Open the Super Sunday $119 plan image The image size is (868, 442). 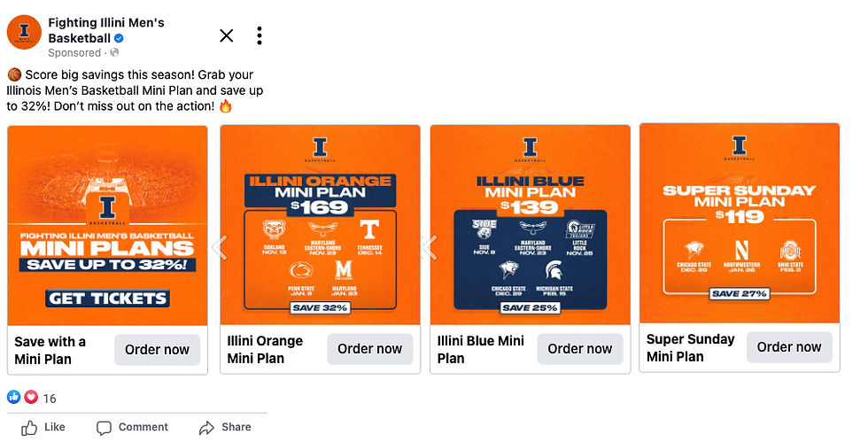point(740,223)
